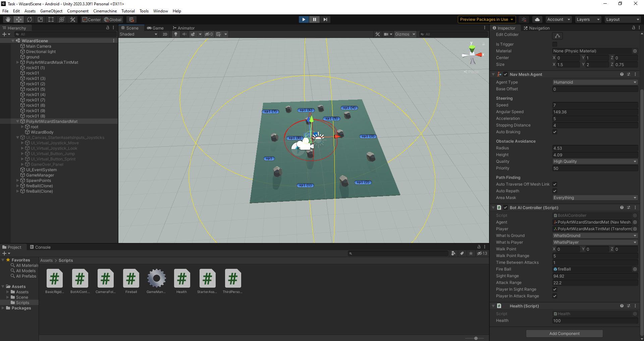Image resolution: width=644 pixels, height=341 pixels.
Task: Open custom editor tools
Action: click(x=72, y=19)
